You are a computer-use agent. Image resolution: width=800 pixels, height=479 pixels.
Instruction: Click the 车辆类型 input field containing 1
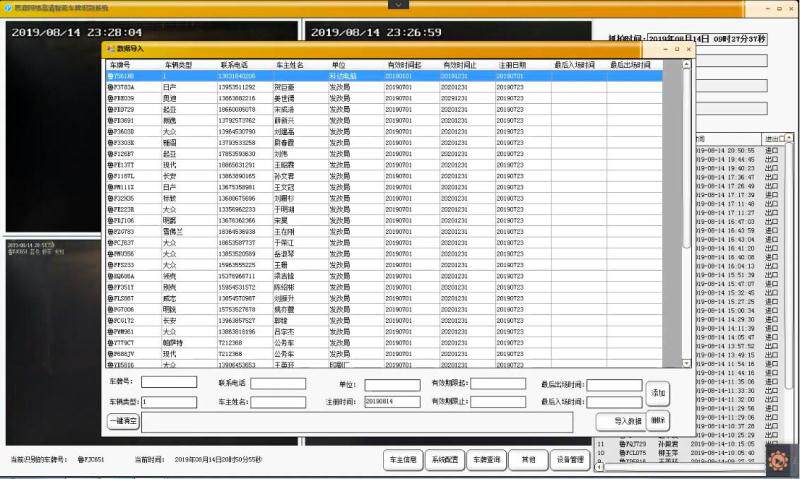tap(169, 402)
